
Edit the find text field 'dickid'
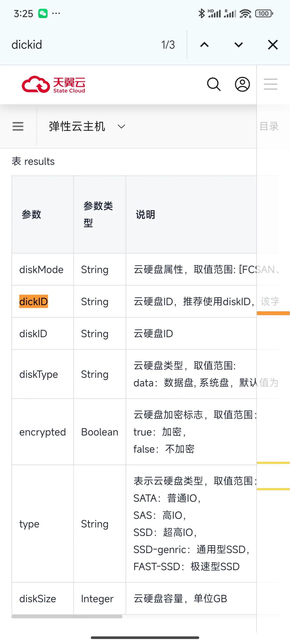pos(81,45)
